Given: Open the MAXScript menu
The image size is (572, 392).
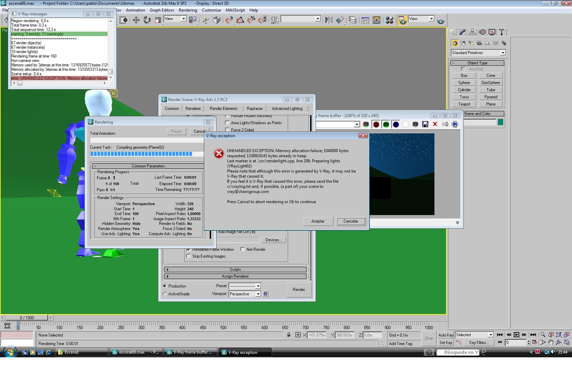Looking at the screenshot, I should [235, 10].
